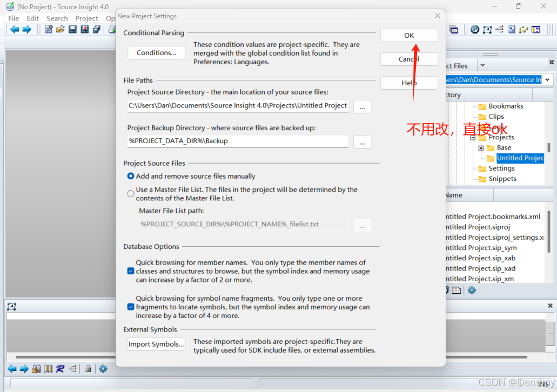Click the gear icon in the bottom toolbar
Viewport: 557px width, 392px height.
(103, 369)
